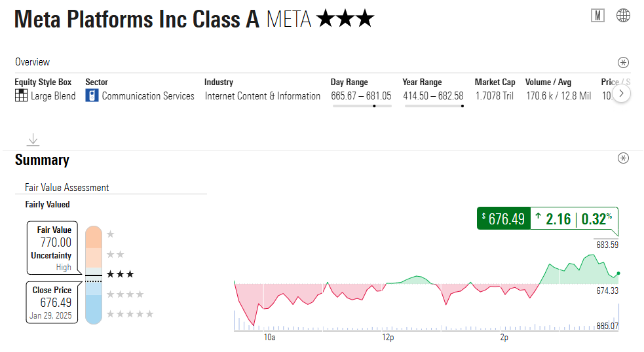
Task: Click the three-star rating beside META ticker
Action: click(345, 19)
